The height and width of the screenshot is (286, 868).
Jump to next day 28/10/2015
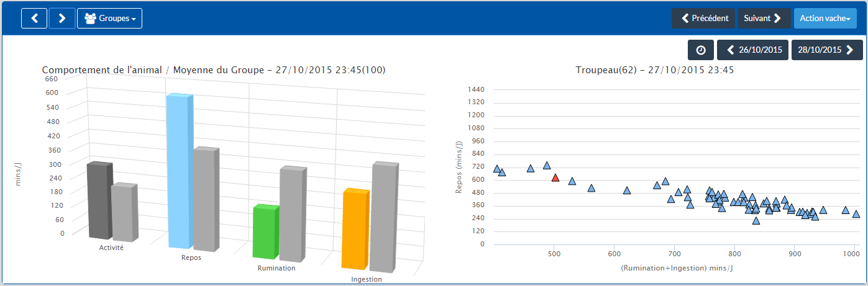[x=826, y=50]
